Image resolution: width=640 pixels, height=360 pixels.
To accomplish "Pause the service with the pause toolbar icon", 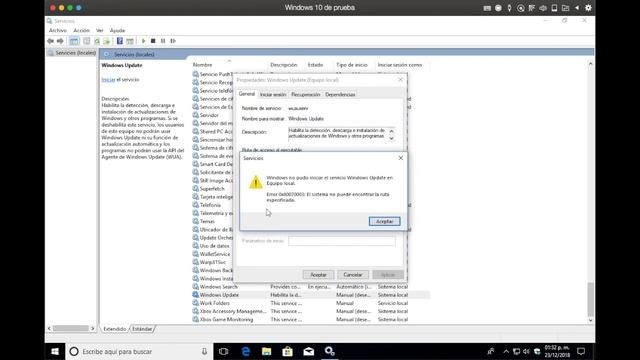I will point(163,41).
